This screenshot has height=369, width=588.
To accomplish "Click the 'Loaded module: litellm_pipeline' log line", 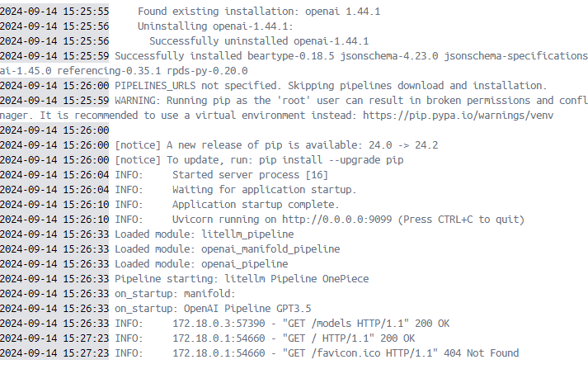I will tap(204, 234).
